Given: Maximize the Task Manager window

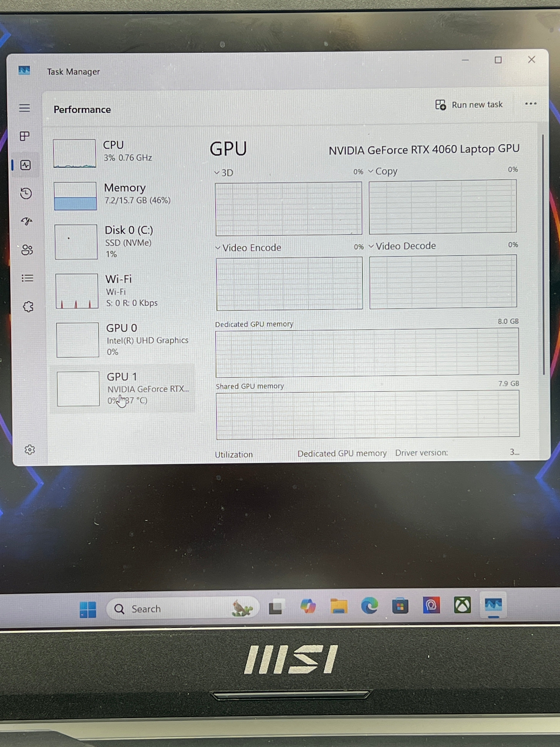Looking at the screenshot, I should [x=498, y=60].
